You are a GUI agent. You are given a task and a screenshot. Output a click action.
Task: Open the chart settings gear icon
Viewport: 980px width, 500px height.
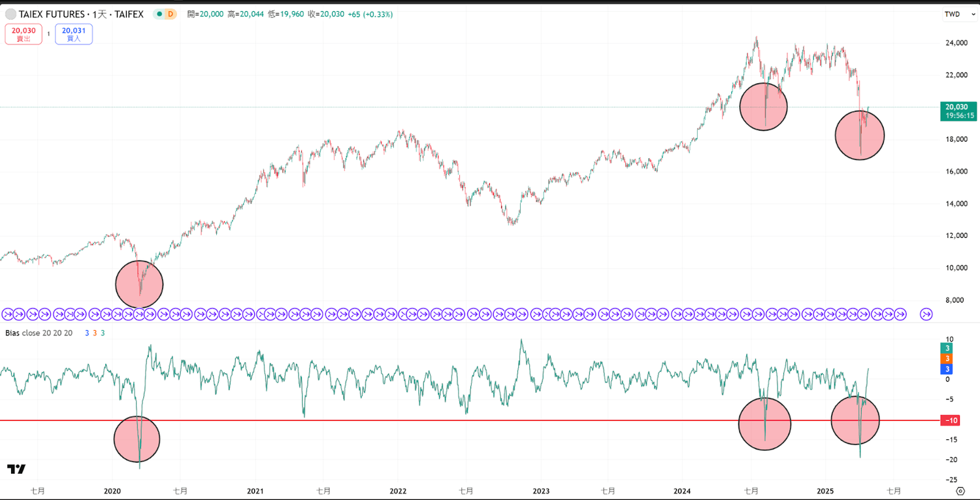click(960, 491)
